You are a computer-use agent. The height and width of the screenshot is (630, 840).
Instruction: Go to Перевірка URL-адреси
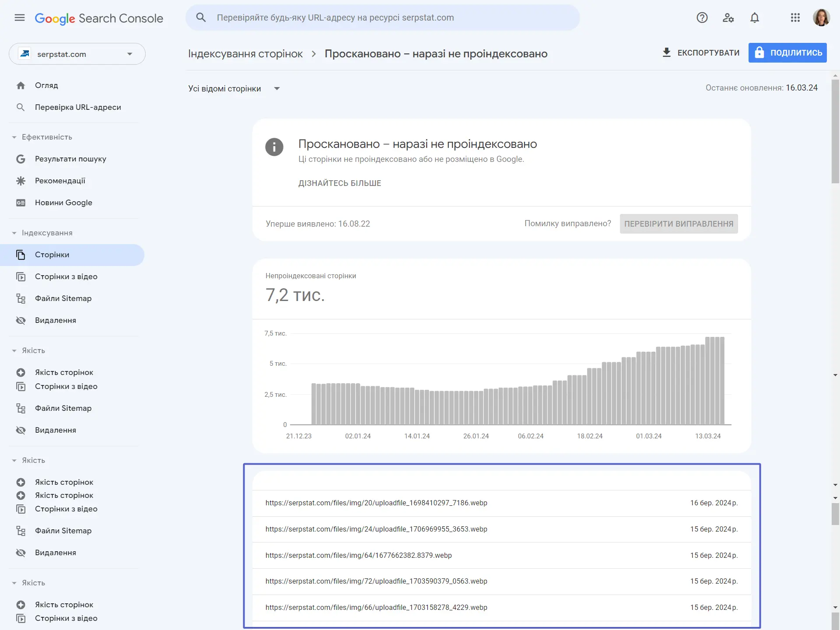tap(78, 107)
